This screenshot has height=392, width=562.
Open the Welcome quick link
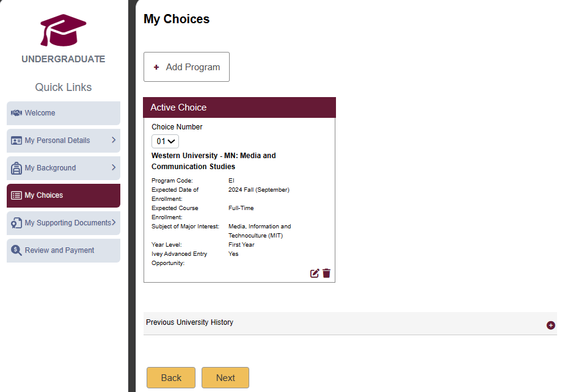click(x=64, y=113)
